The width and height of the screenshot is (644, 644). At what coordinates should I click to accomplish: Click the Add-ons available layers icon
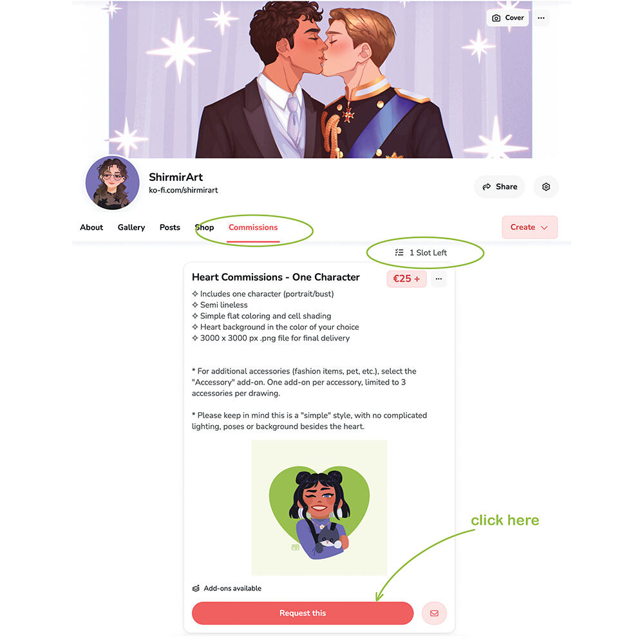(x=196, y=589)
